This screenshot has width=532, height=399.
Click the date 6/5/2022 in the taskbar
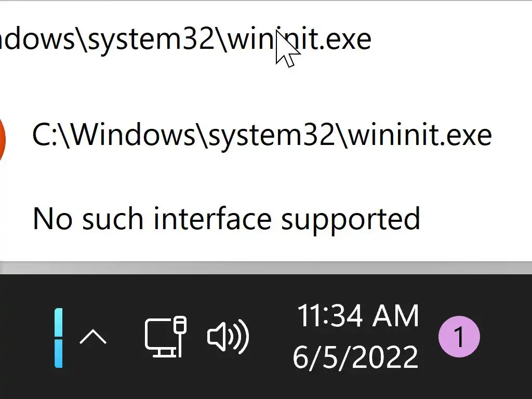pos(355,357)
